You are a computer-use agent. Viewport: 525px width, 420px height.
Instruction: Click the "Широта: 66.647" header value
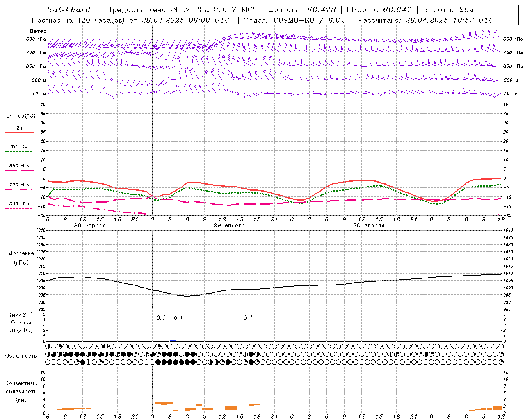point(379,10)
